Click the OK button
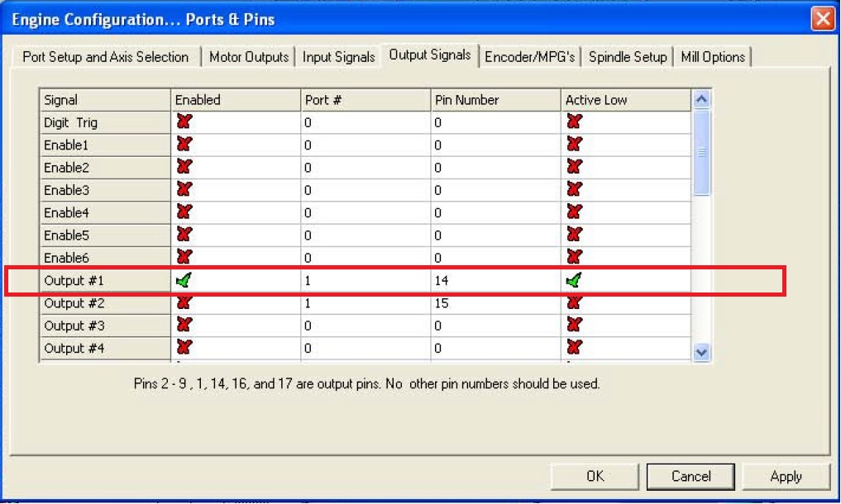 (x=595, y=476)
